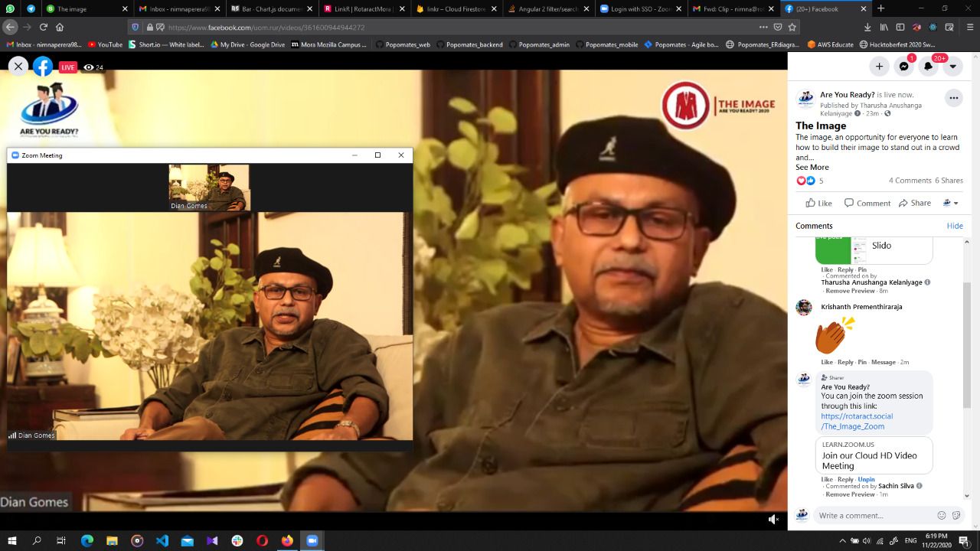Type in the Write a comment field
980x551 pixels.
click(x=873, y=515)
